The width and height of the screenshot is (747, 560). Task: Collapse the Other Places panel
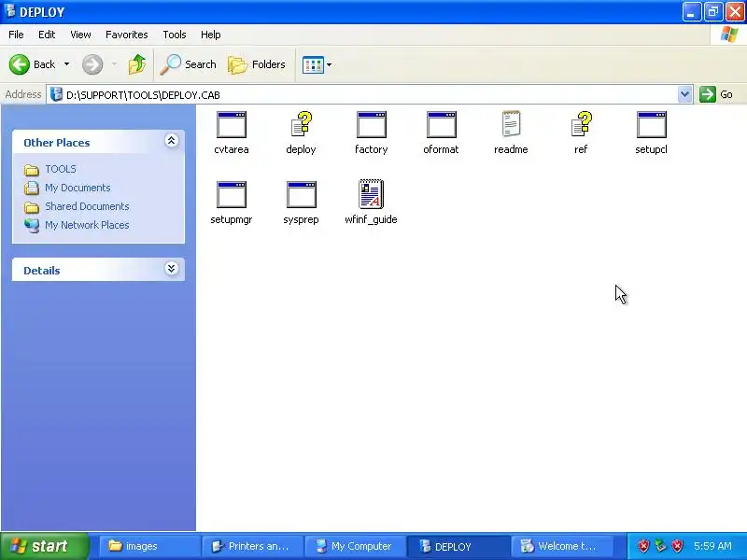pyautogui.click(x=172, y=141)
